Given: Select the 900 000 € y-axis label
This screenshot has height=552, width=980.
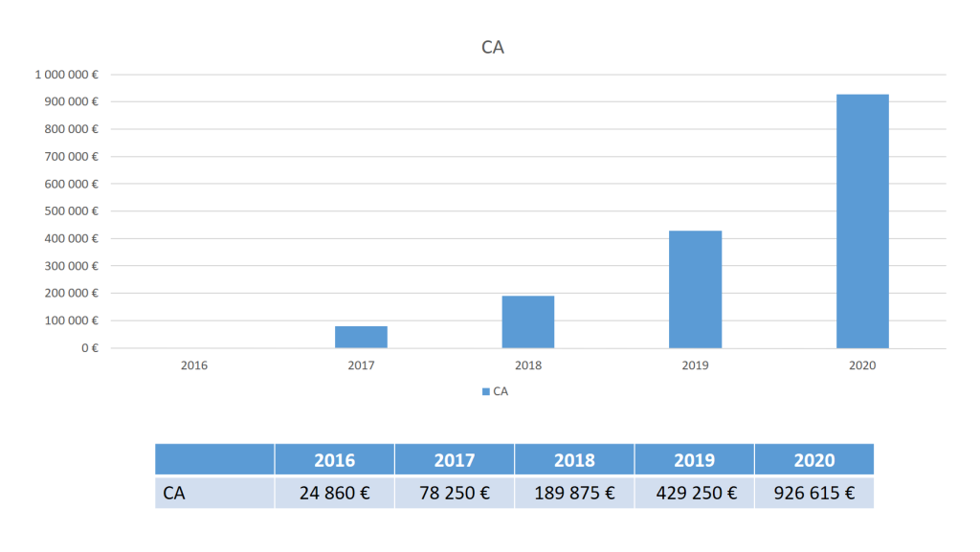Looking at the screenshot, I should 71,101.
